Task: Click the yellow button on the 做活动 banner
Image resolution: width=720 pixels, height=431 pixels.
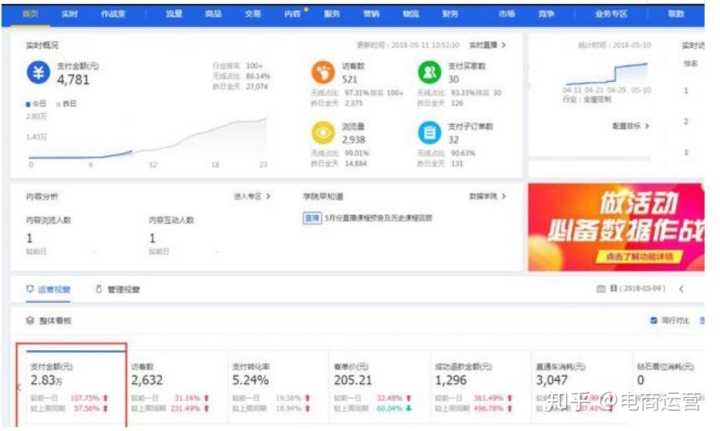Action: 639,257
